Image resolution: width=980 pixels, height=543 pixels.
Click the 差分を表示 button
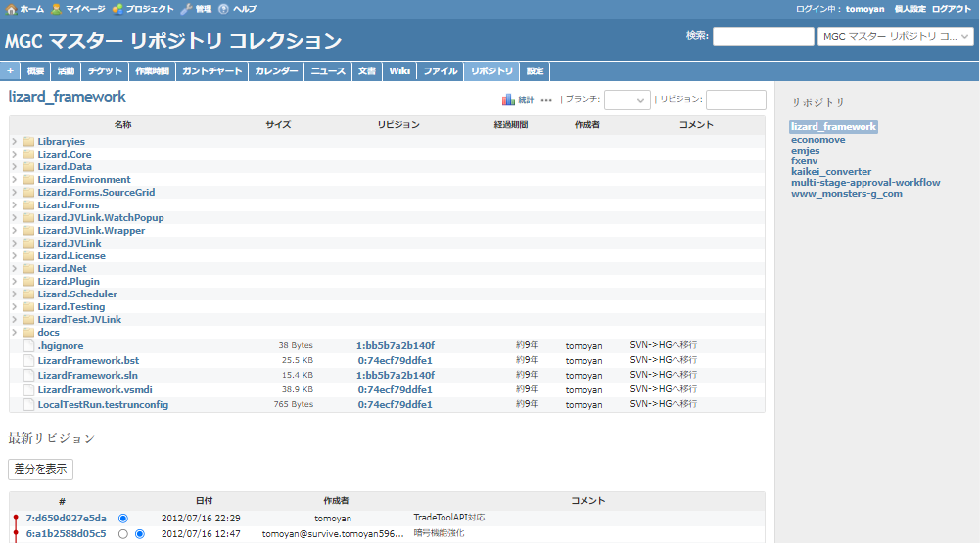click(40, 469)
